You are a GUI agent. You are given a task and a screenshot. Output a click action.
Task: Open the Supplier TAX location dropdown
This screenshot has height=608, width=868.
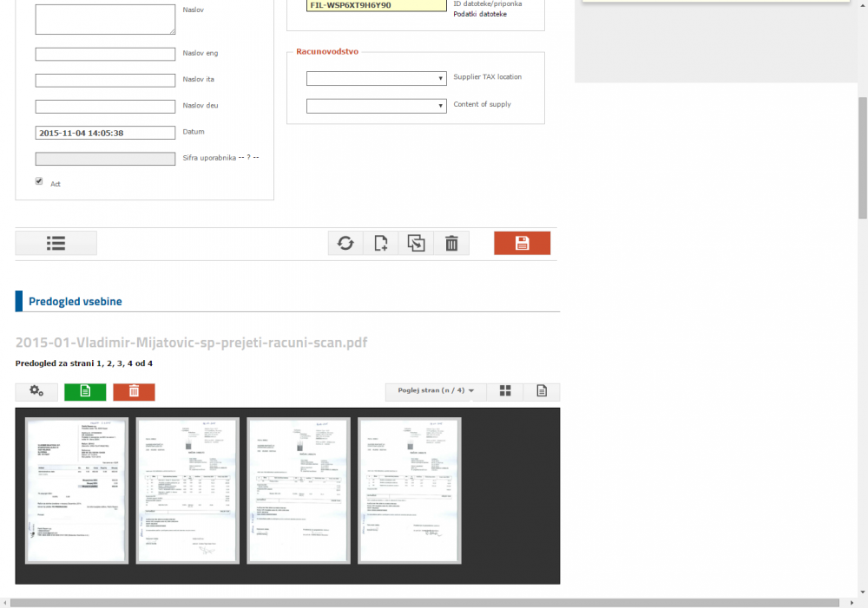pyautogui.click(x=376, y=79)
